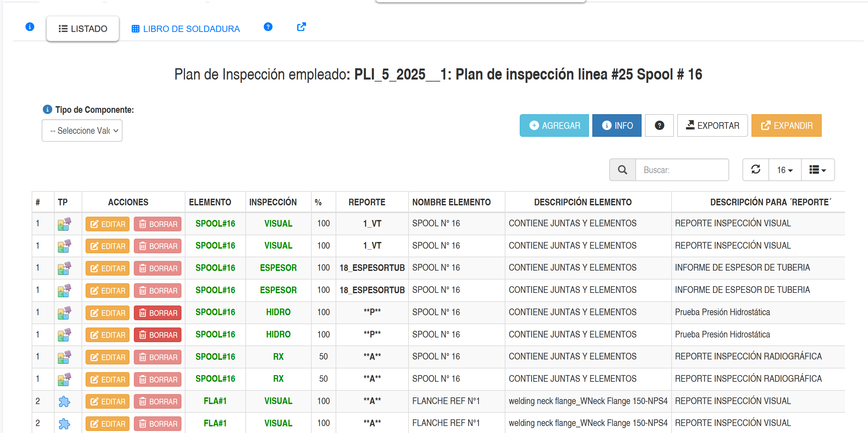This screenshot has height=433, width=868.
Task: Click the blue question mark help icon near tabs
Action: click(268, 27)
